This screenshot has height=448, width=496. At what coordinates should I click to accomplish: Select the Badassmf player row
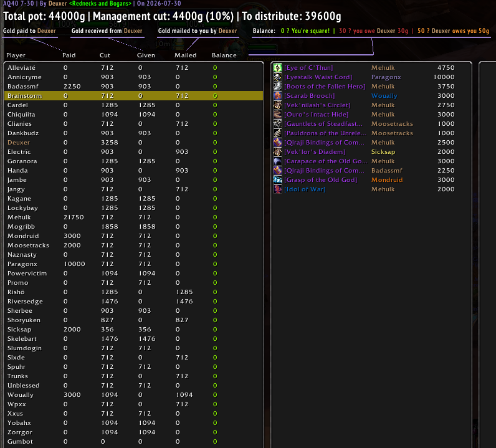pos(133,87)
